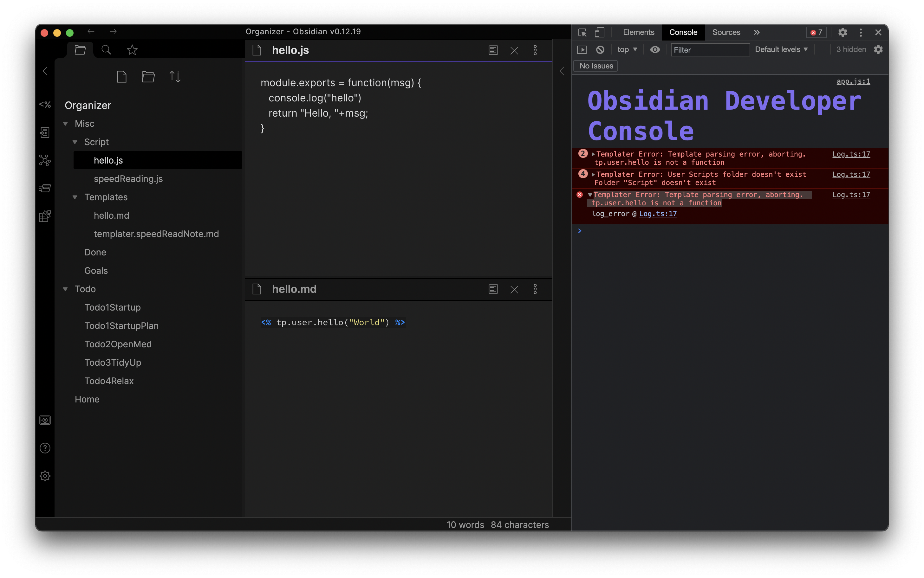Screen dimensions: 924x578
Task: Activate the DevTools element inspector icon
Action: click(x=582, y=33)
